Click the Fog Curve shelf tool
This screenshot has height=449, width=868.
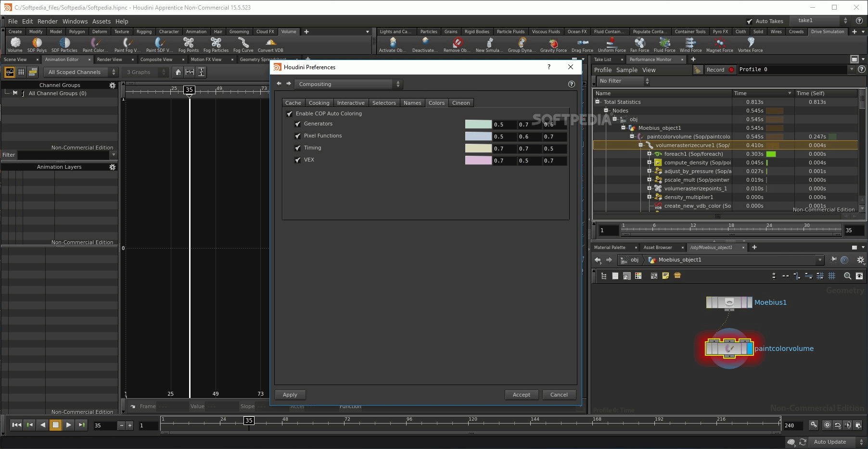(x=243, y=45)
